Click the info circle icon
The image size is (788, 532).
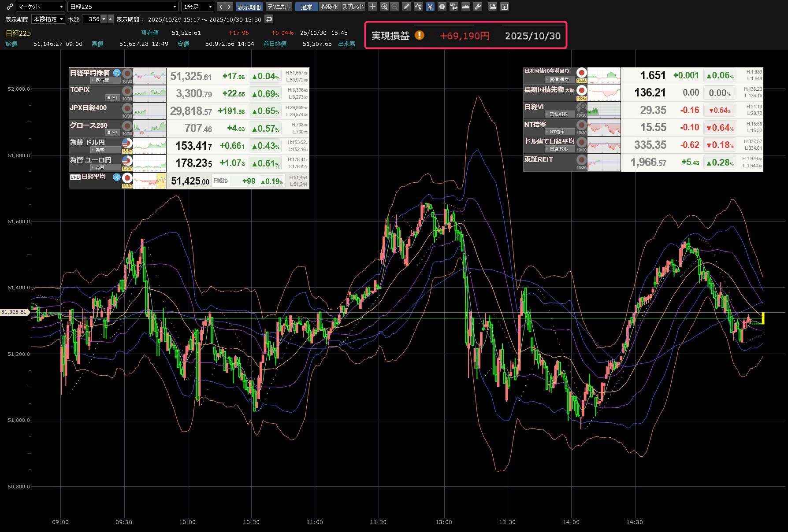pyautogui.click(x=442, y=7)
